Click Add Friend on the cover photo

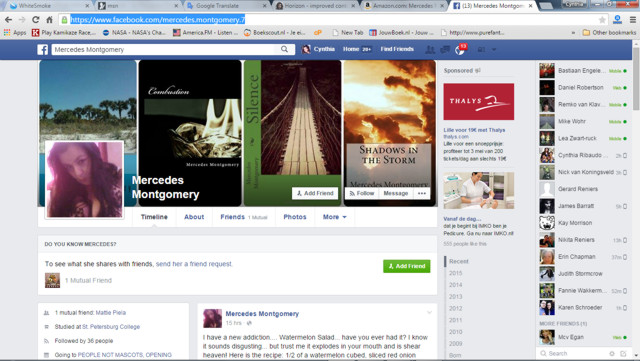(x=315, y=193)
